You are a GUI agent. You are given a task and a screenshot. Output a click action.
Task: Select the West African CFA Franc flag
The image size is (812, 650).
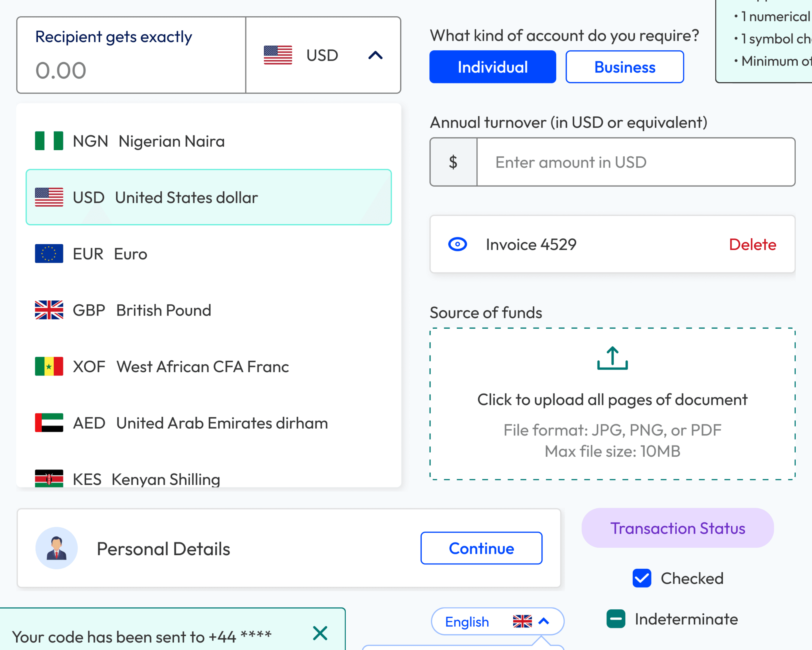click(x=49, y=366)
